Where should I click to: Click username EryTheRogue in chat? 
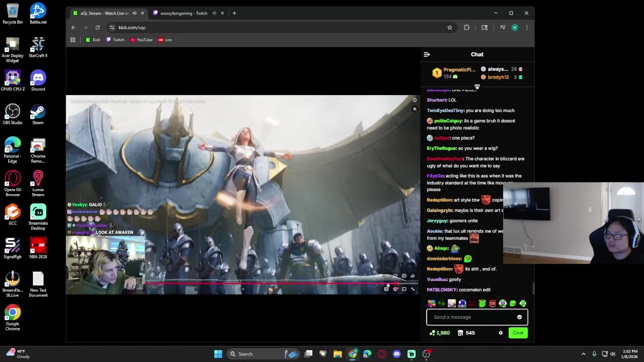pos(441,148)
